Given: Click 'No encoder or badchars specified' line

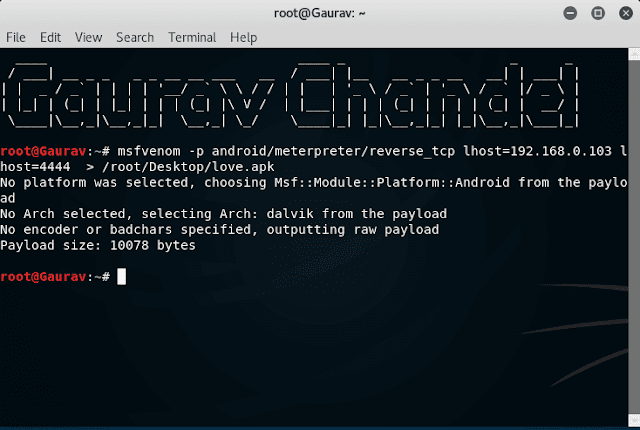Looking at the screenshot, I should 220,229.
